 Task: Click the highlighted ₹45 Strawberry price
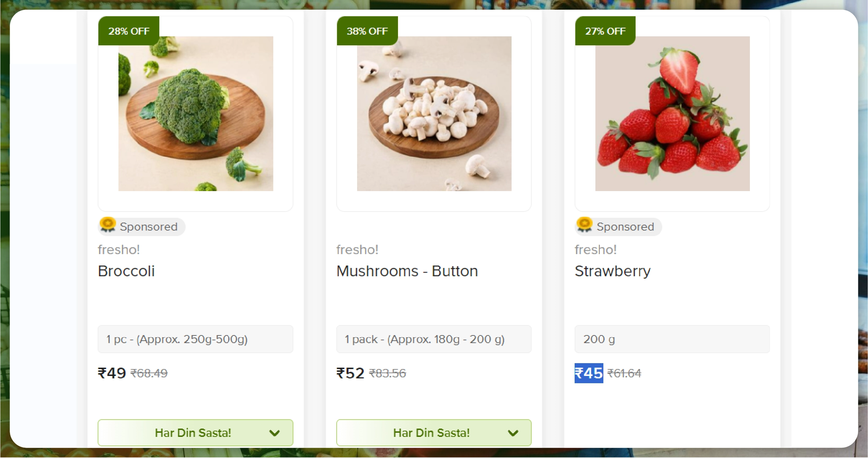(589, 373)
